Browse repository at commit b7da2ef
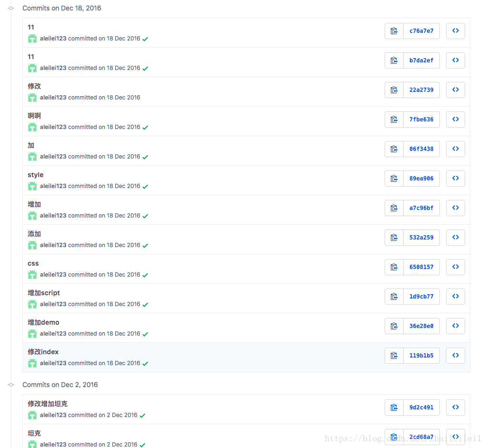The width and height of the screenshot is (487, 448). click(455, 60)
